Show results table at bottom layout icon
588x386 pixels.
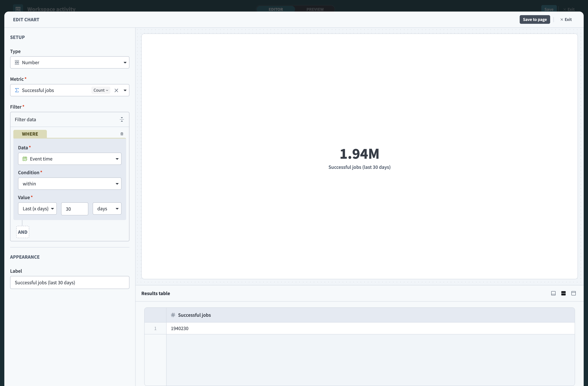(x=553, y=293)
